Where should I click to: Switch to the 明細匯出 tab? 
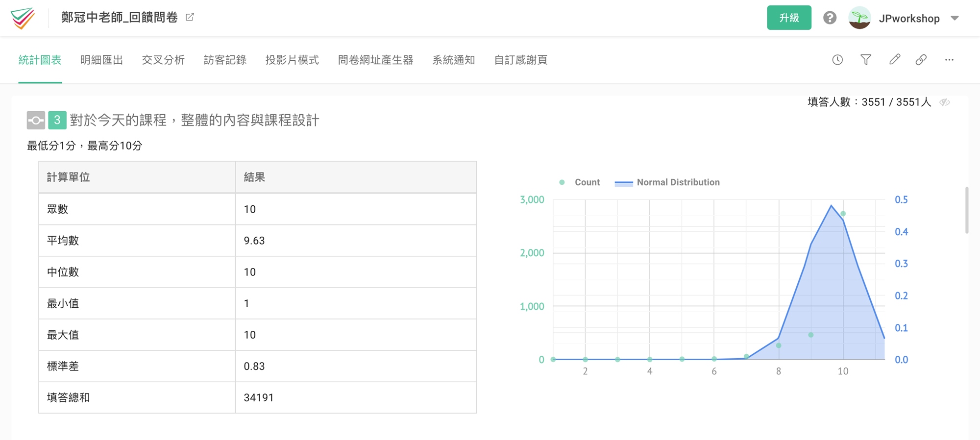pyautogui.click(x=101, y=60)
